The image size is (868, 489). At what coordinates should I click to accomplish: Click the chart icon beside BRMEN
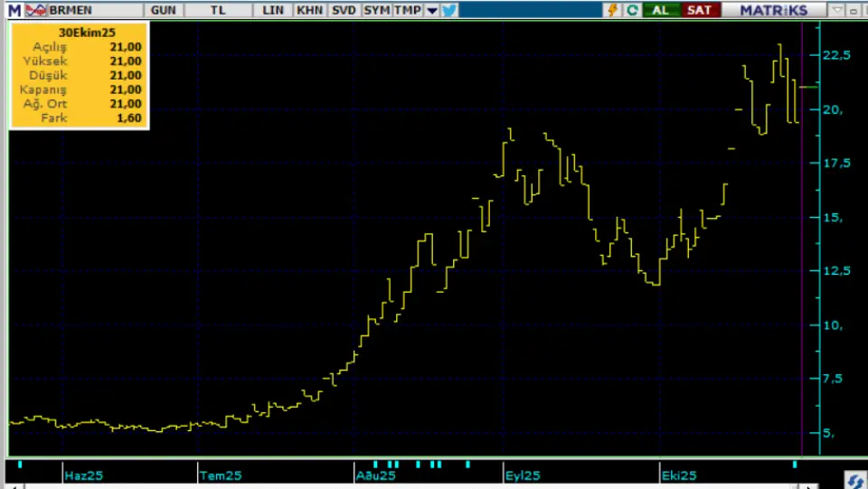(x=37, y=10)
